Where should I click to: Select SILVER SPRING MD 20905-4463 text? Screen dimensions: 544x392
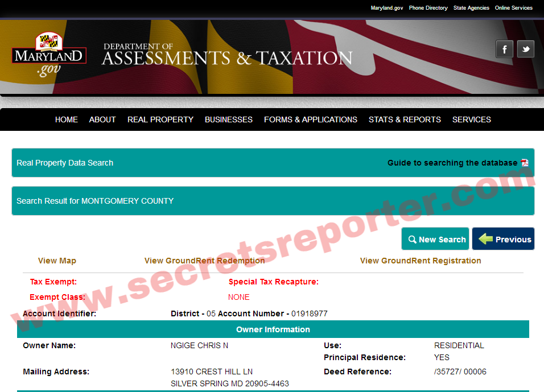click(x=230, y=383)
